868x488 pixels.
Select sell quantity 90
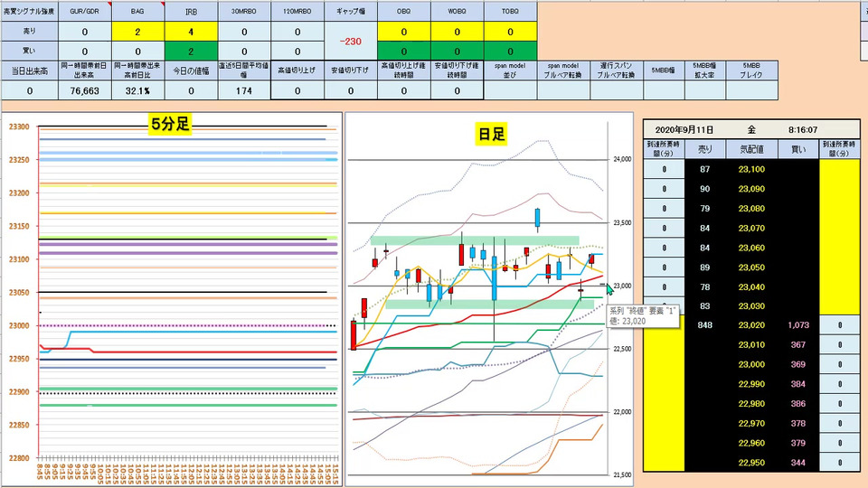point(704,189)
